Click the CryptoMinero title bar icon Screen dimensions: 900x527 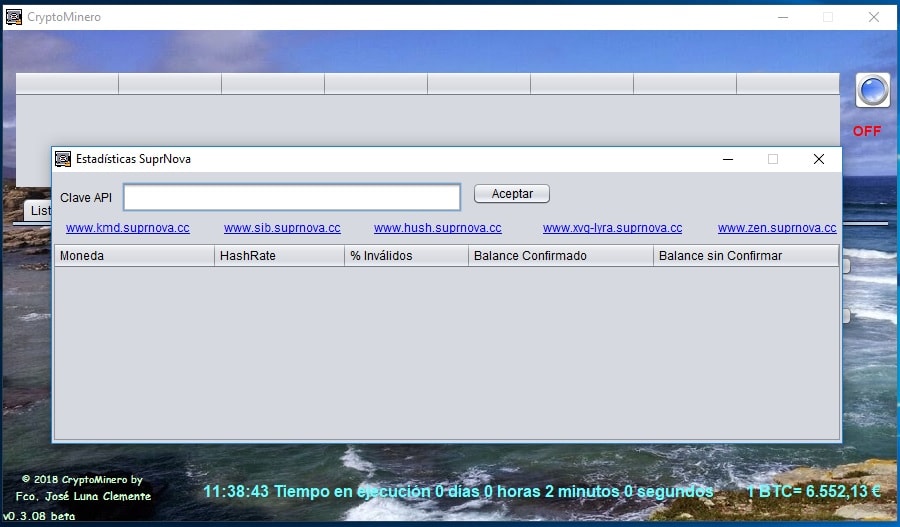(14, 17)
